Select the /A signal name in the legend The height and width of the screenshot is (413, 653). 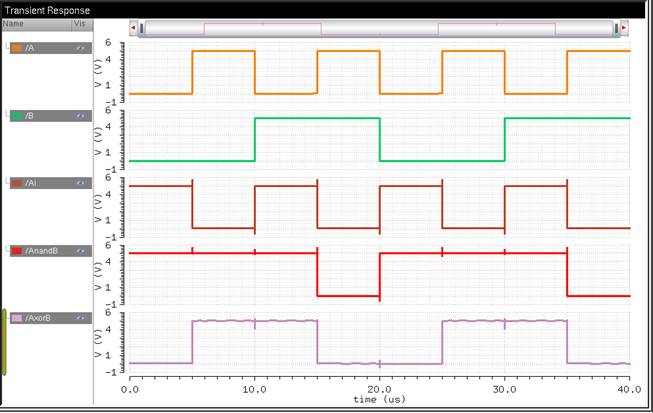tap(31, 48)
